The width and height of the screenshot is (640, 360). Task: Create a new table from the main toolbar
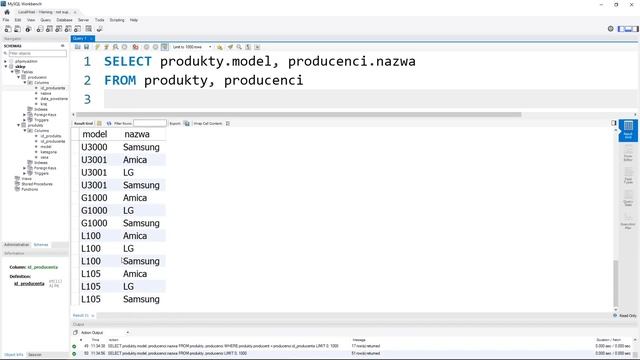coord(49,29)
